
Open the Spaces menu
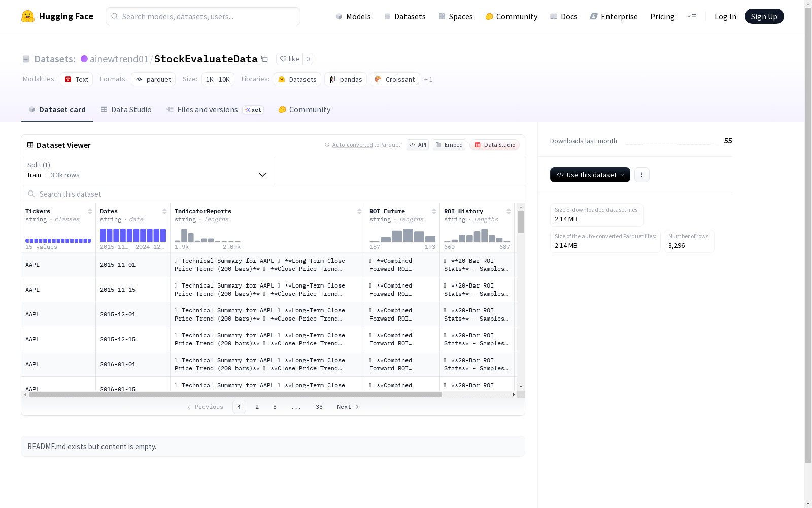(x=456, y=16)
